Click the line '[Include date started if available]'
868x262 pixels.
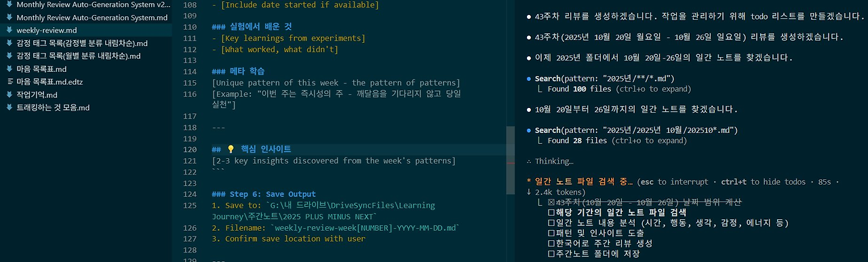296,5
